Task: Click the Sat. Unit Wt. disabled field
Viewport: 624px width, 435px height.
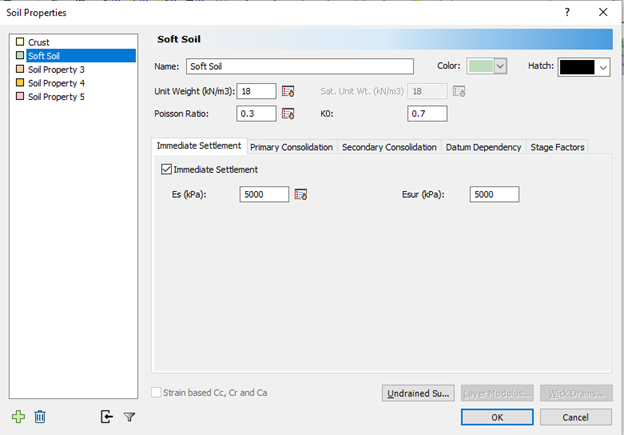Action: [x=427, y=91]
